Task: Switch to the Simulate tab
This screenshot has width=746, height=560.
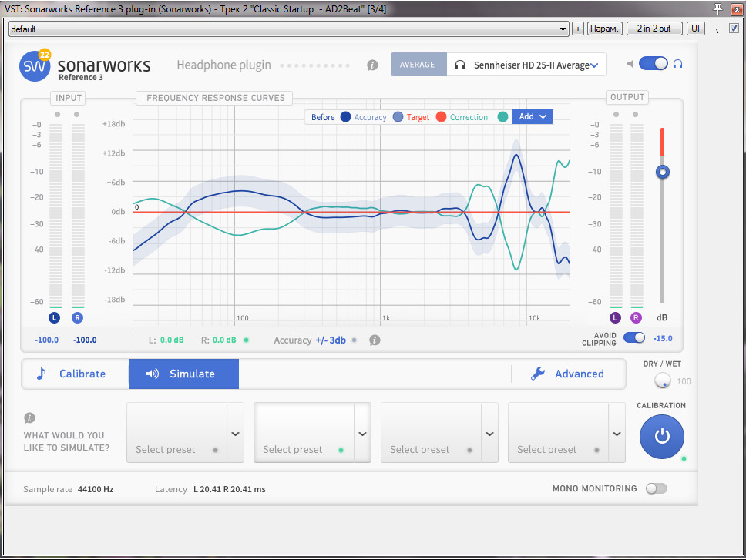Action: click(x=183, y=374)
